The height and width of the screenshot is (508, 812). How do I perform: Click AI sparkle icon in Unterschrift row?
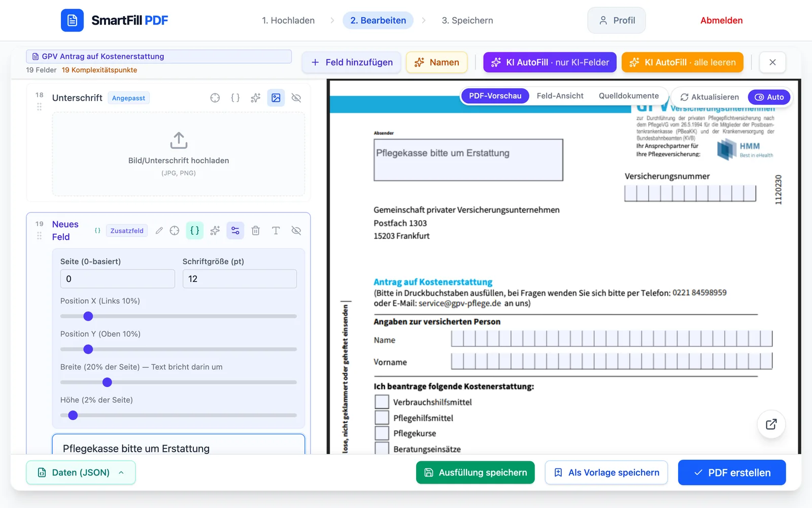[256, 98]
